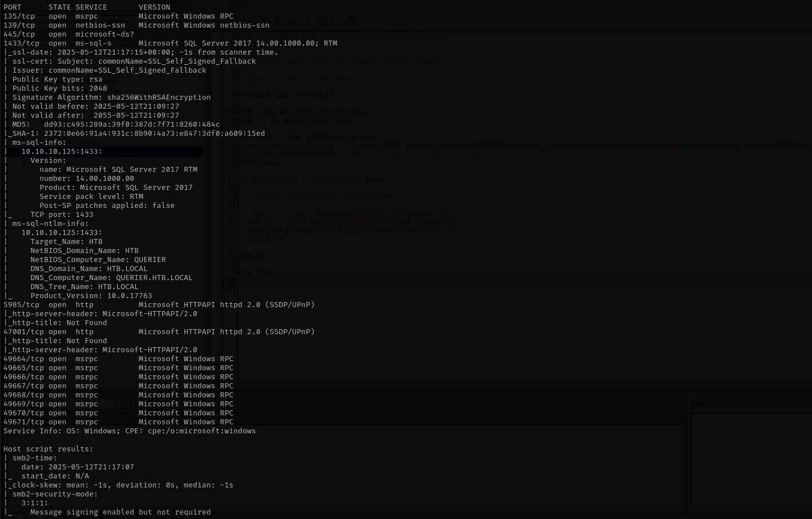Click 'Service pack level: RTM'

(x=91, y=197)
